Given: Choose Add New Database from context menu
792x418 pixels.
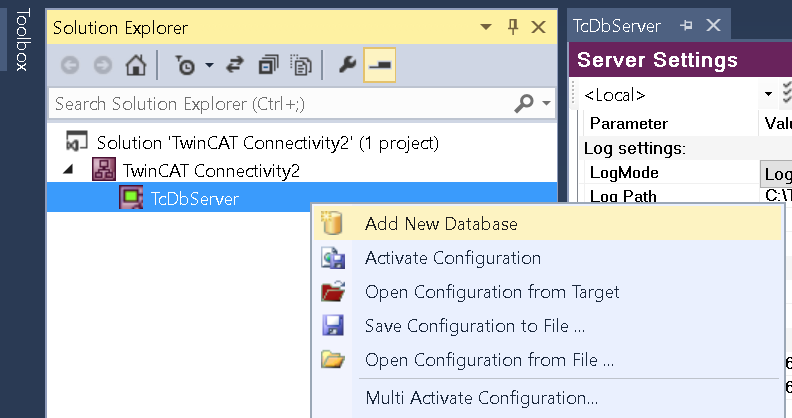Looking at the screenshot, I should (x=547, y=224).
